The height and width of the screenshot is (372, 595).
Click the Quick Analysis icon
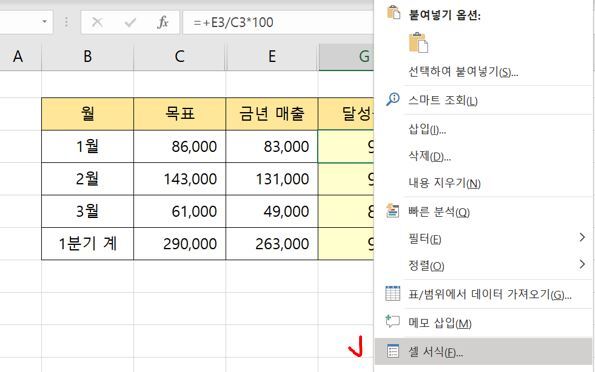pos(393,211)
